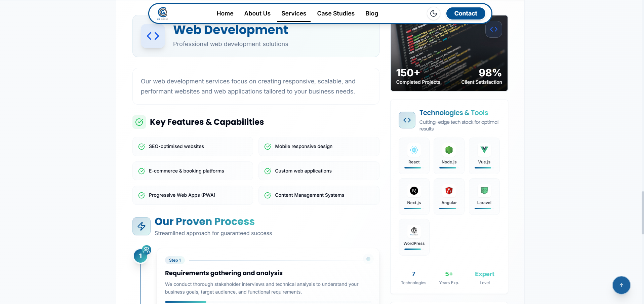Select the Next.js icon
The height and width of the screenshot is (304, 644).
click(x=414, y=190)
